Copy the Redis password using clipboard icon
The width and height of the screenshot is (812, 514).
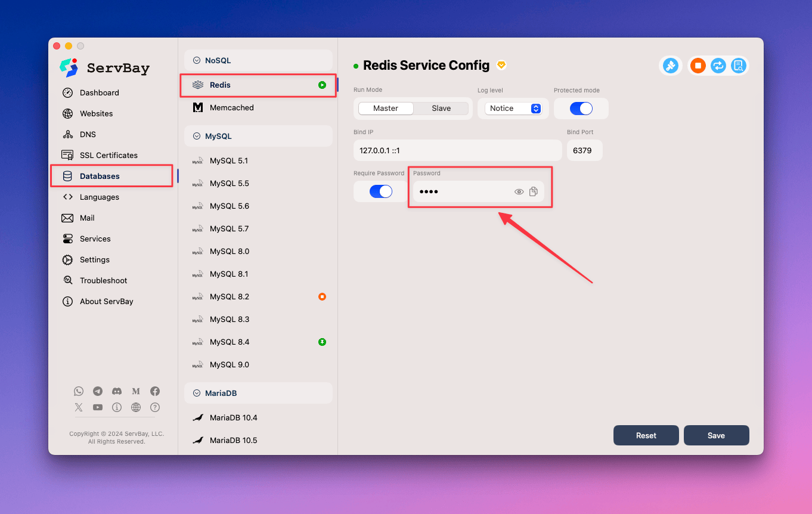tap(534, 191)
